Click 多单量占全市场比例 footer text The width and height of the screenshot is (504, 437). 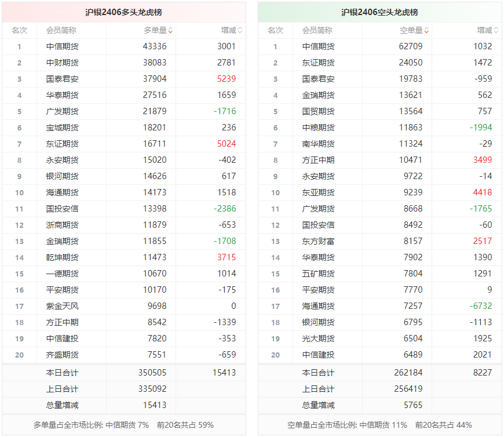tap(123, 425)
